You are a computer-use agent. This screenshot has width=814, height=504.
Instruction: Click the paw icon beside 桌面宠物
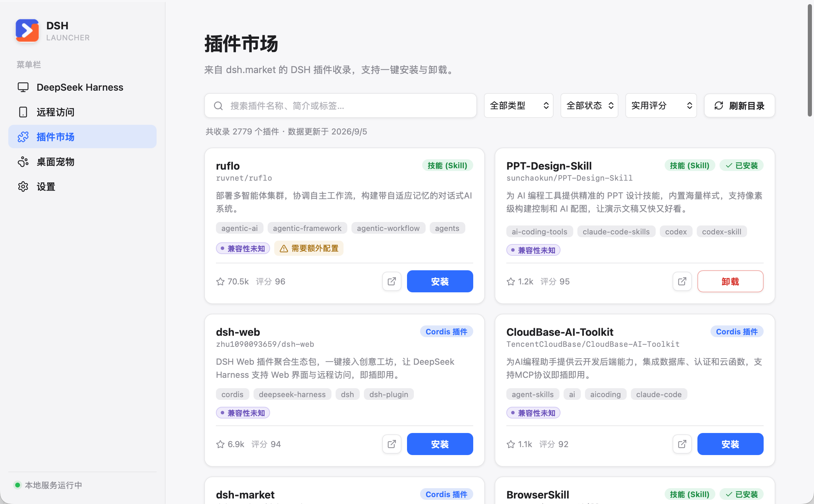click(x=23, y=162)
